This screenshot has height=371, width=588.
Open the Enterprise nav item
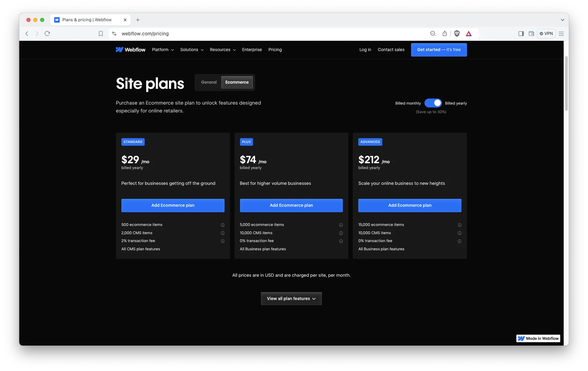(252, 50)
